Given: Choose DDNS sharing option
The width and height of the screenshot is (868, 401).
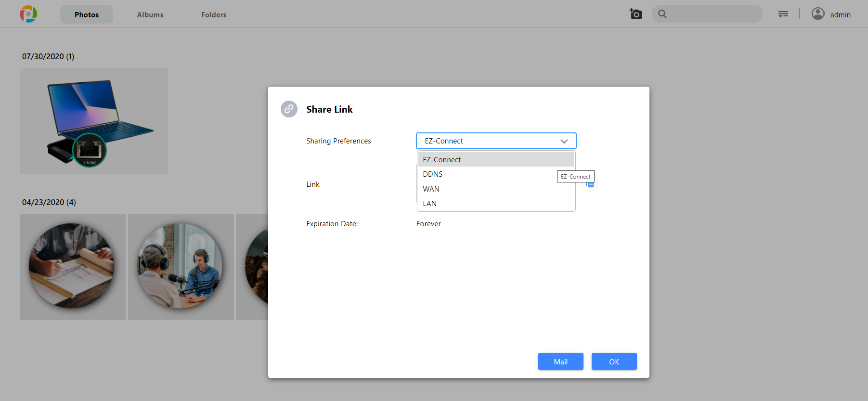Looking at the screenshot, I should 496,174.
